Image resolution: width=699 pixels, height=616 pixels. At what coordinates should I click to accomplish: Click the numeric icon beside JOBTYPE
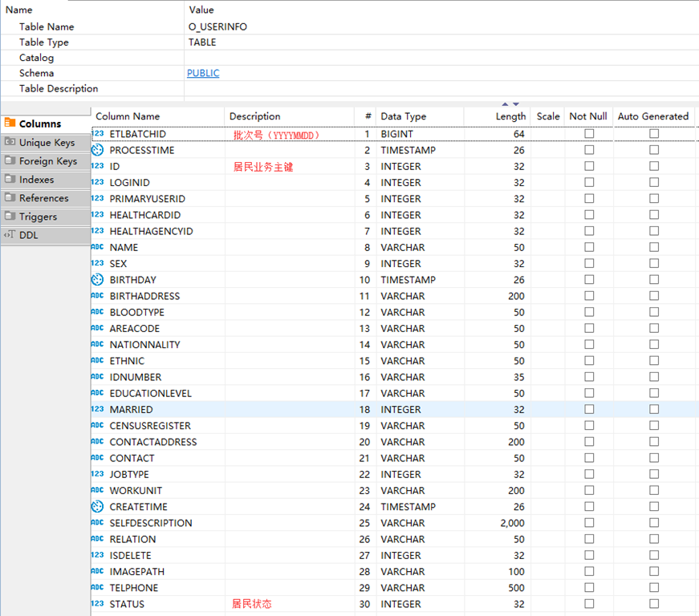click(x=97, y=474)
